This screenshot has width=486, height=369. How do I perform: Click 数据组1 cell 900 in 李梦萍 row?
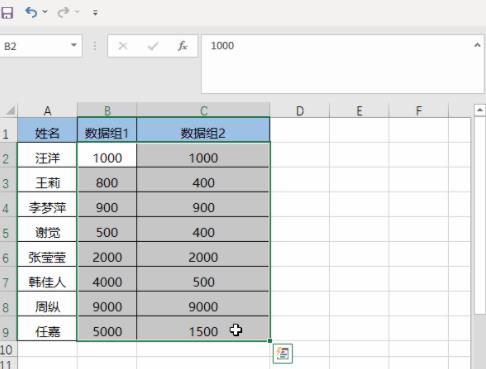click(107, 205)
